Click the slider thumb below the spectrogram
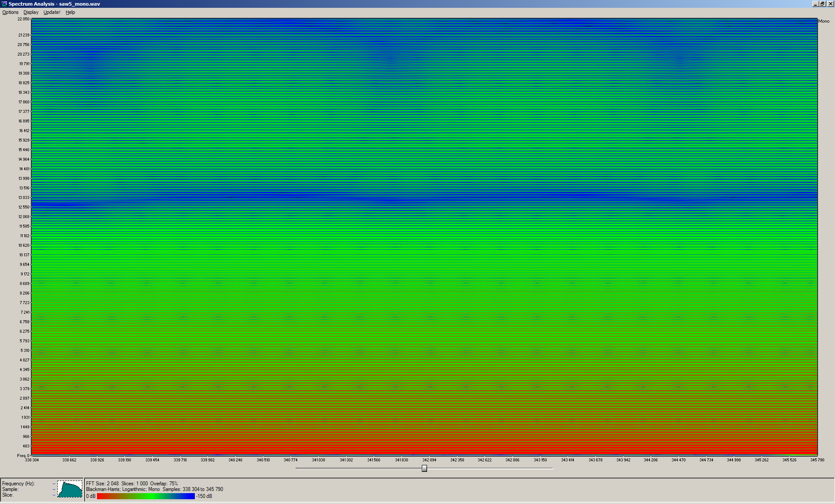Image resolution: width=835 pixels, height=504 pixels. 424,468
